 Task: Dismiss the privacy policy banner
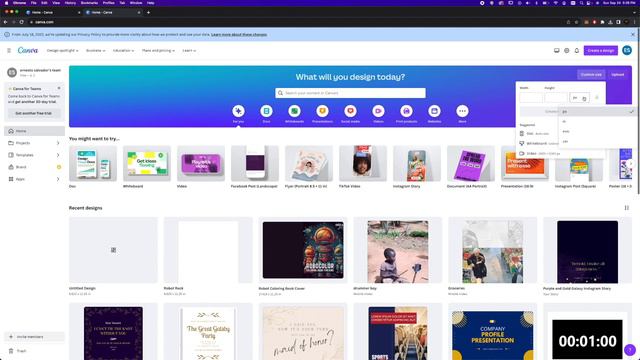[x=633, y=35]
